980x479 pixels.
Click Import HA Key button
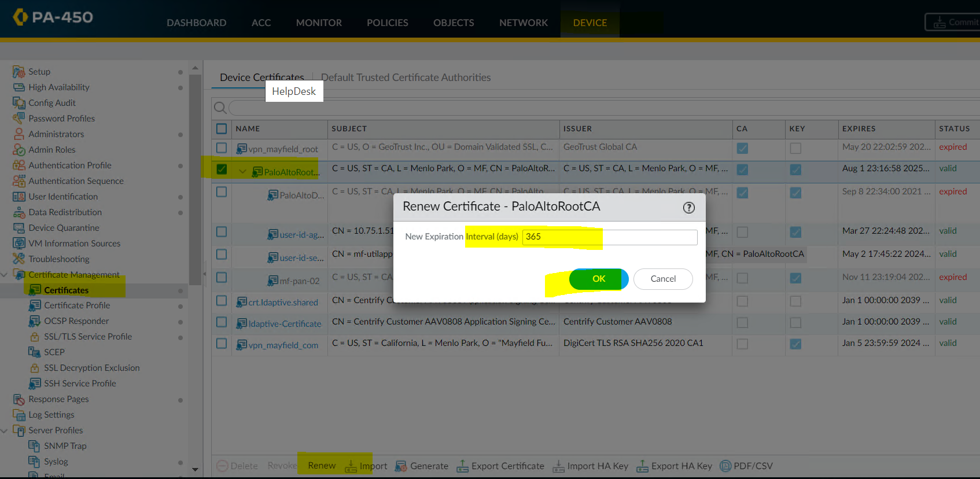[590, 466]
